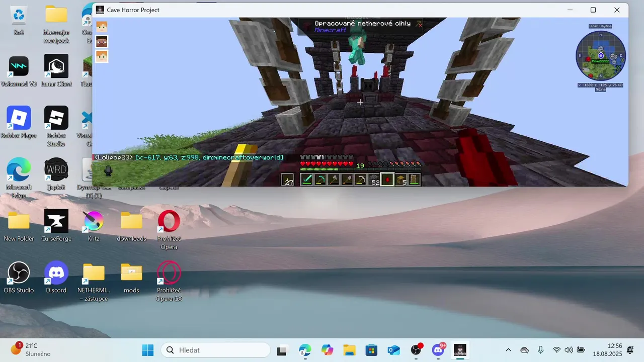This screenshot has width=644, height=362.
Task: Select the cobblestone stack of 52
Action: pos(374,179)
